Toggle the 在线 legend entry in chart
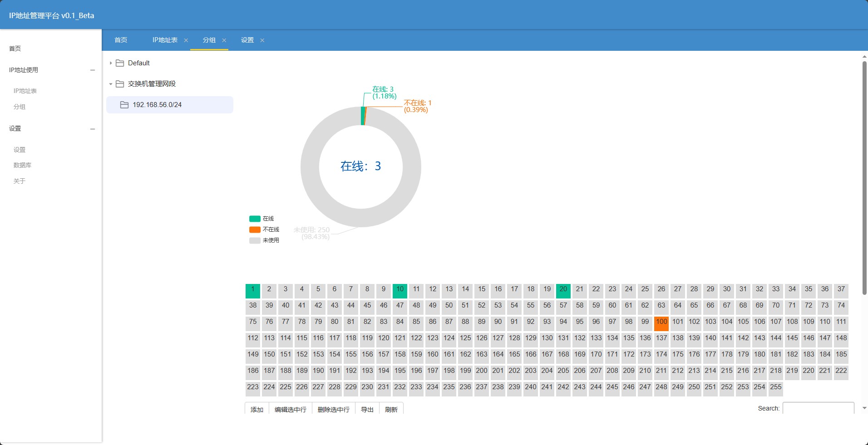The height and width of the screenshot is (445, 868). point(261,219)
